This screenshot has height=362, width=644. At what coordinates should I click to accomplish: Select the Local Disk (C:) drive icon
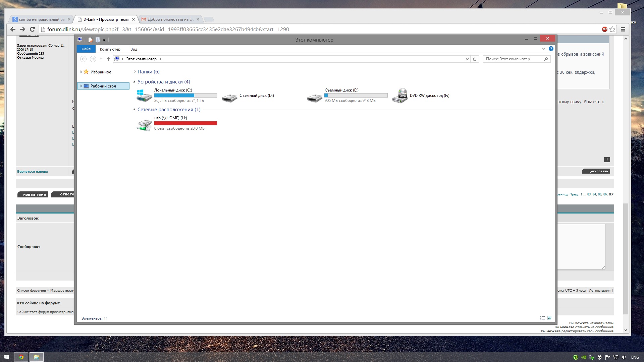pyautogui.click(x=144, y=96)
